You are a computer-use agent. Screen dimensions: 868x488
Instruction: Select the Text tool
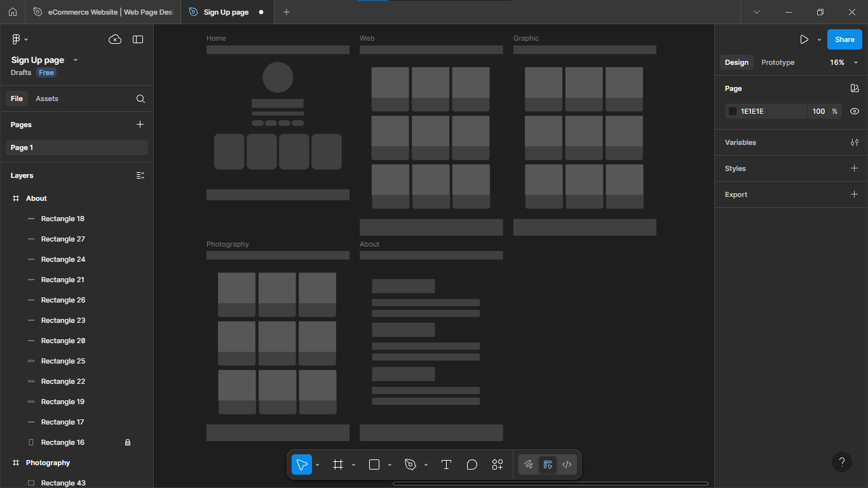click(446, 464)
